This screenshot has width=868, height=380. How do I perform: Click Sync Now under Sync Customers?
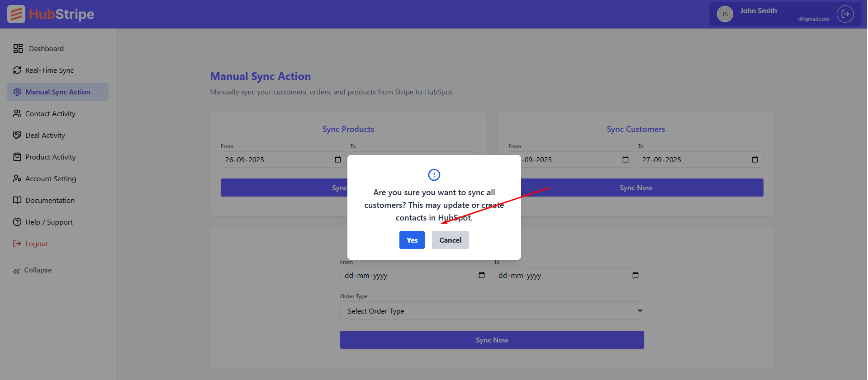click(636, 188)
